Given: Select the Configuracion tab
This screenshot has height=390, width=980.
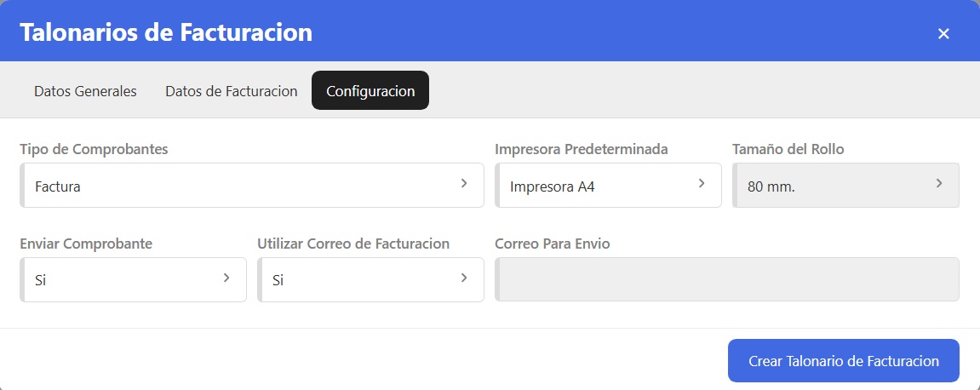Looking at the screenshot, I should [370, 91].
